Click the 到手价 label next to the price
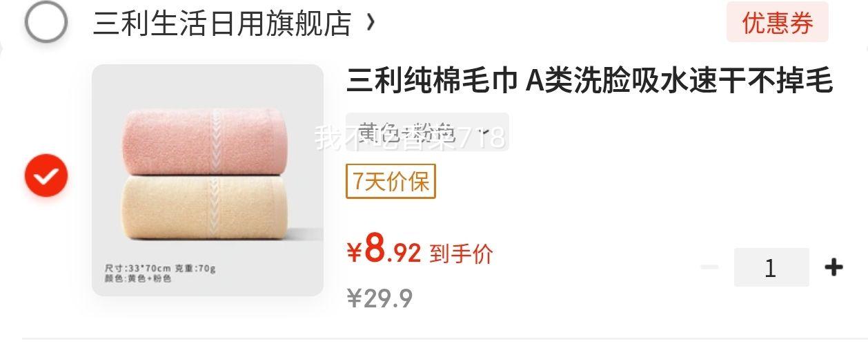The height and width of the screenshot is (344, 868). click(x=461, y=254)
